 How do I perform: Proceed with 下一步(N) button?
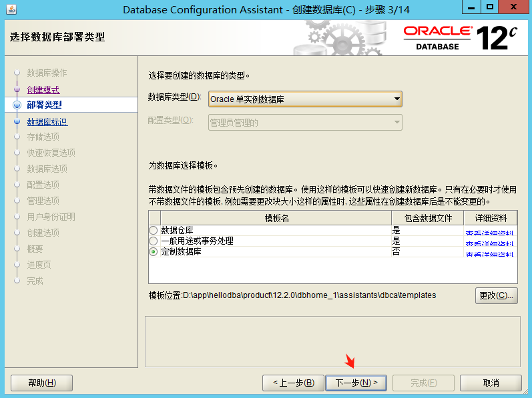point(356,383)
